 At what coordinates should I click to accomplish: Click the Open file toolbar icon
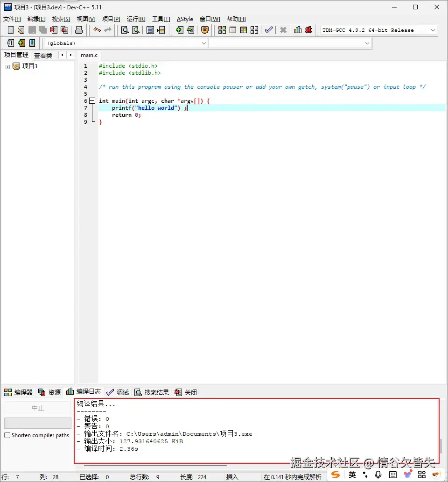[21, 30]
